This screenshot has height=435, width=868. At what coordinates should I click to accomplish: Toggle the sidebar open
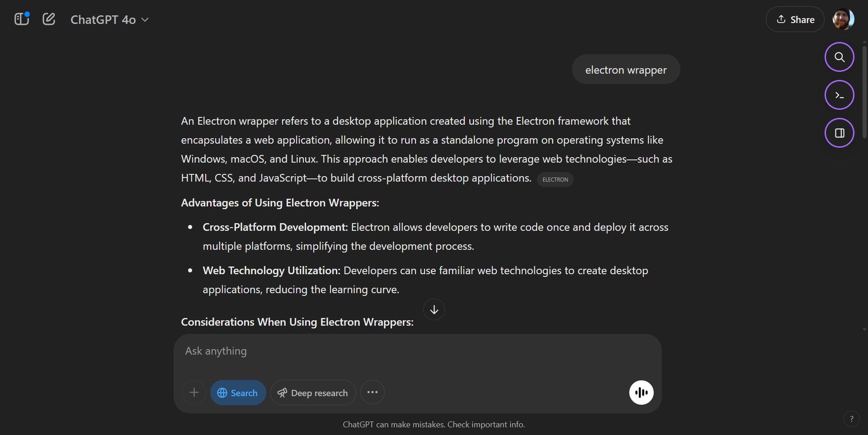pyautogui.click(x=21, y=19)
